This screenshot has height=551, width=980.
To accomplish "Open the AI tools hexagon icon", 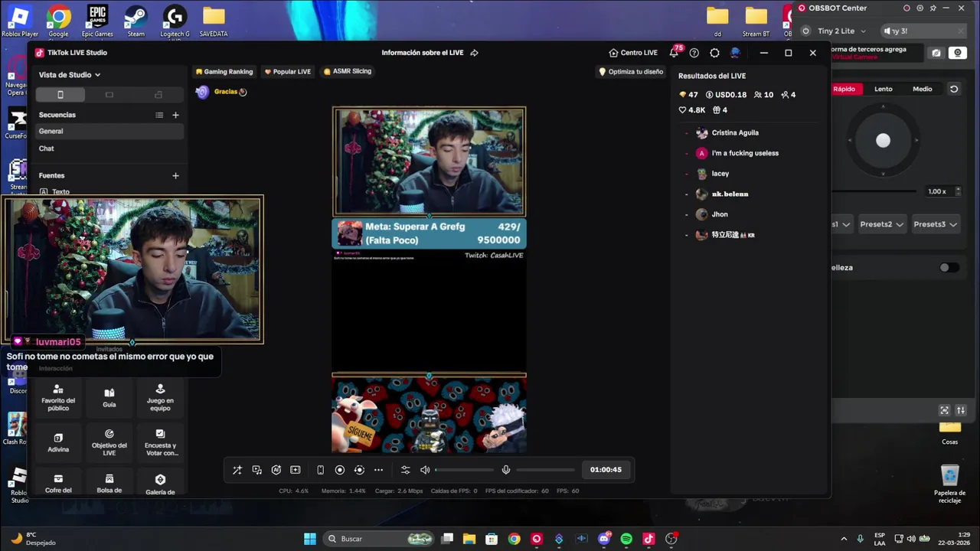I will (276, 470).
